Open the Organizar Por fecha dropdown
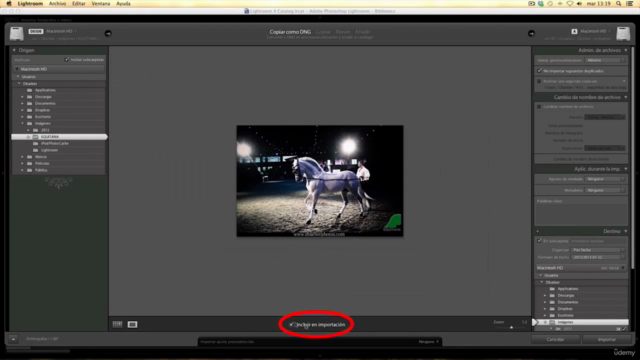Viewport: 640px width, 360px height. [x=598, y=250]
